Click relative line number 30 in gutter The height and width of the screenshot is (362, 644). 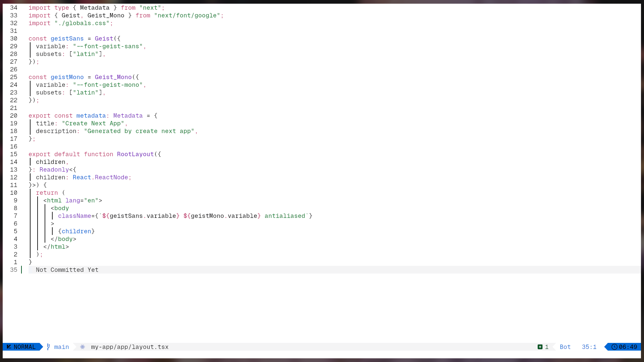click(x=14, y=39)
